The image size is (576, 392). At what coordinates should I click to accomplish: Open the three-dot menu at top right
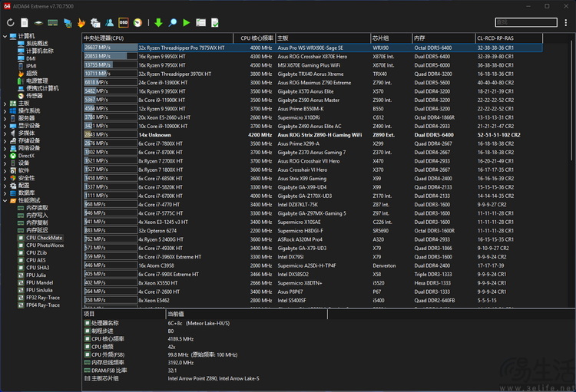pyautogui.click(x=566, y=23)
